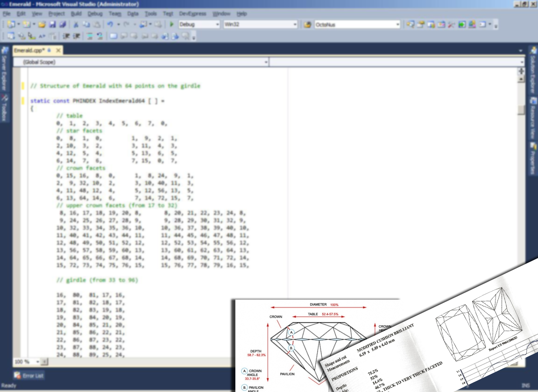Open the Edit menu
This screenshot has height=392, width=538.
21,14
